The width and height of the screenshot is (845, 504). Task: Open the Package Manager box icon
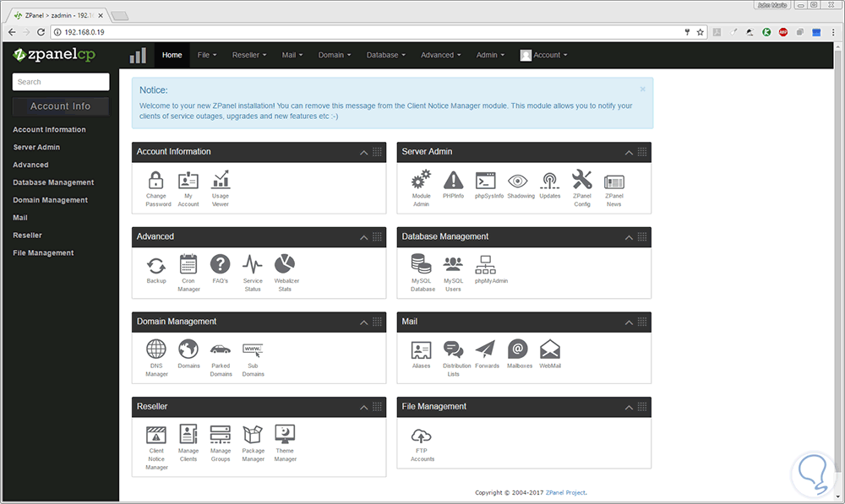(x=253, y=434)
